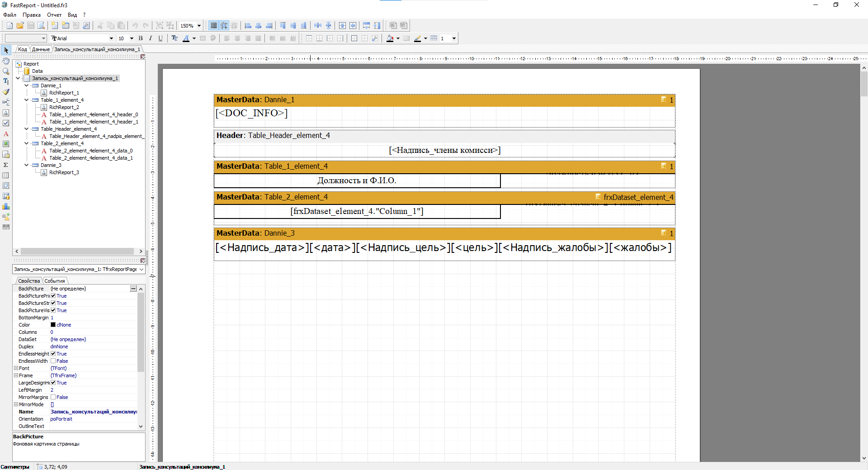Image resolution: width=868 pixels, height=470 pixels.
Task: Insert a chart object
Action: [6, 207]
